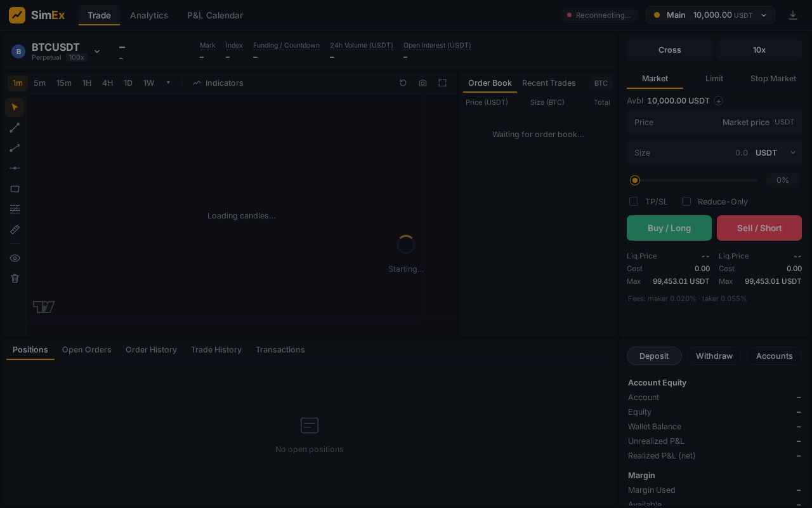The width and height of the screenshot is (812, 508).
Task: Click the download icon in header
Action: pyautogui.click(x=793, y=15)
